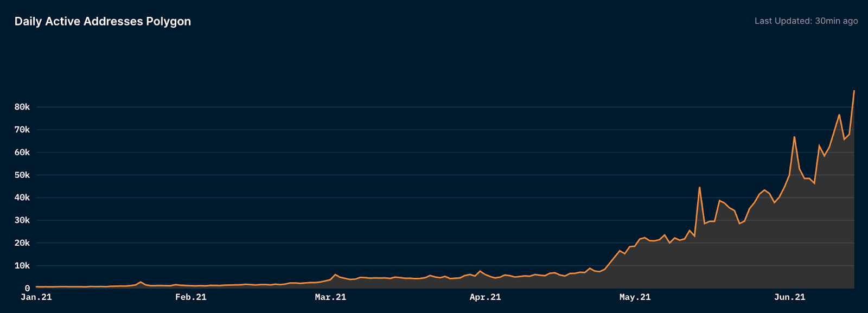
Task: Click the 10k y-axis label
Action: pyautogui.click(x=22, y=266)
